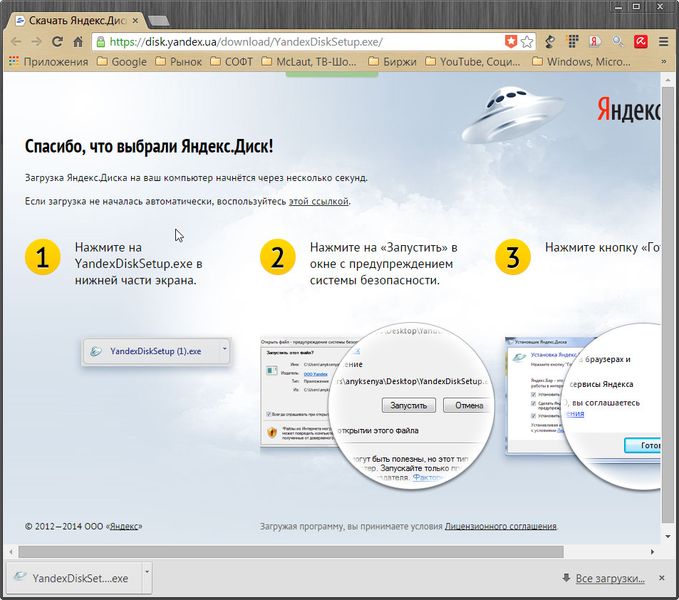Click the vertical scrollbar down arrow
The height and width of the screenshot is (600, 679).
667,537
